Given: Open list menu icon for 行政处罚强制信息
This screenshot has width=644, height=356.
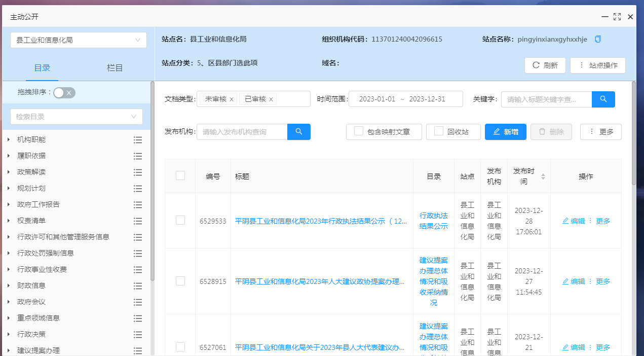Looking at the screenshot, I should point(138,254).
